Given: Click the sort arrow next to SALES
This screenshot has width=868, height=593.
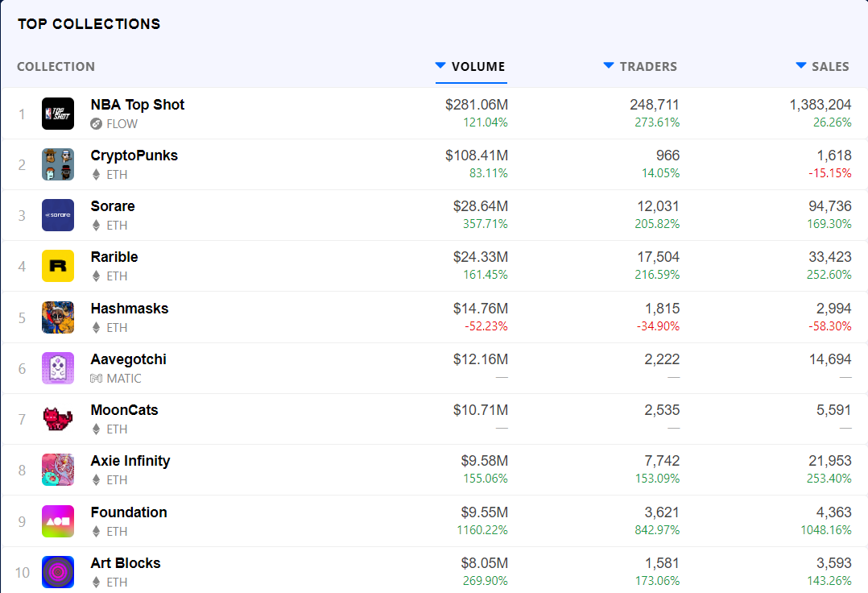Looking at the screenshot, I should [801, 65].
